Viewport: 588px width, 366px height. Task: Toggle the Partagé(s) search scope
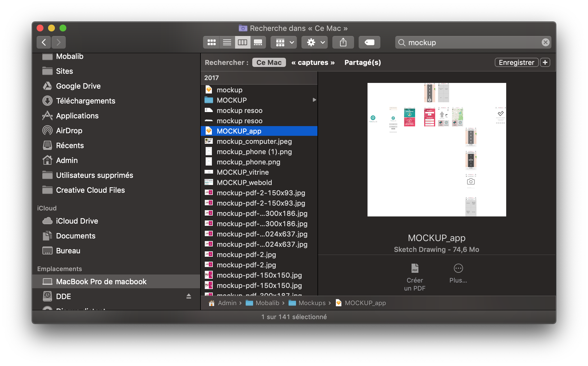[x=362, y=62]
